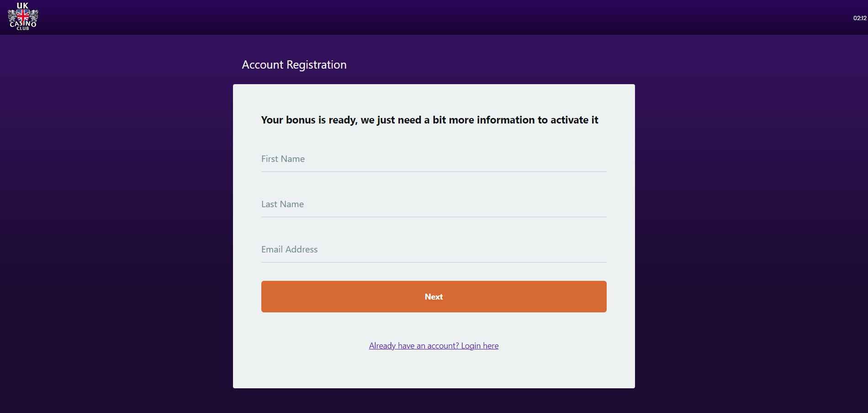Focus the First Name input field
This screenshot has height=413, width=868.
434,159
